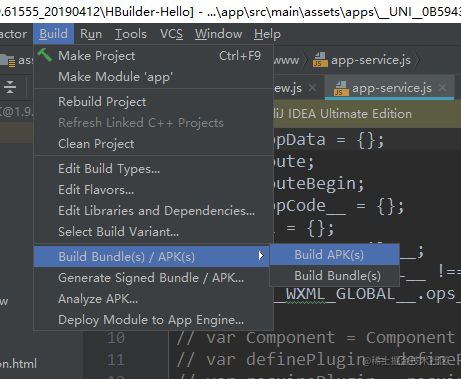Expand Build Bundle(s) / APK(s) submenu arrow
This screenshot has height=379, width=461.
pos(261,256)
